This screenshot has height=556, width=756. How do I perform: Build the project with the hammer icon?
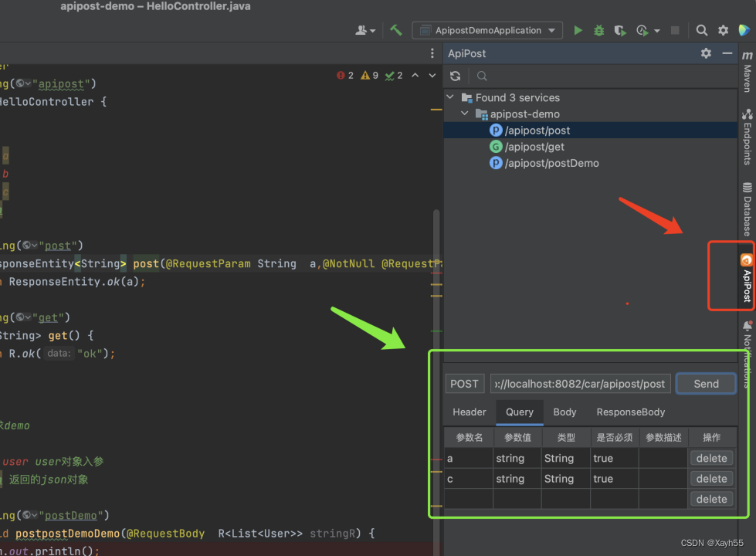[x=396, y=29]
